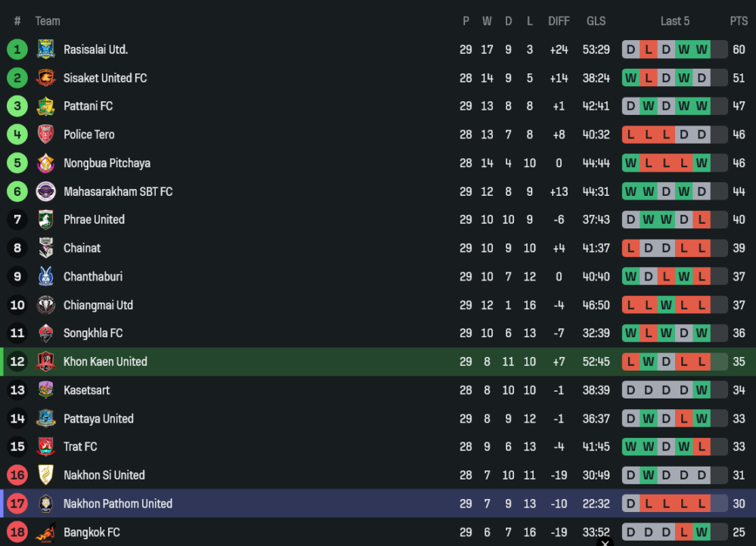Click the Pattani FC club crest
Image resolution: width=756 pixels, height=546 pixels.
45,107
